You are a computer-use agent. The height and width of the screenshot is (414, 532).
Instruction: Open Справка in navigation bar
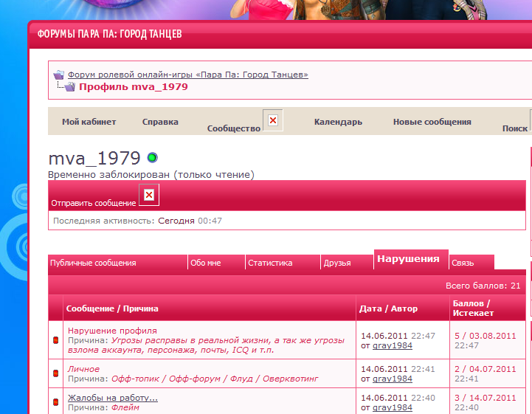(x=160, y=122)
